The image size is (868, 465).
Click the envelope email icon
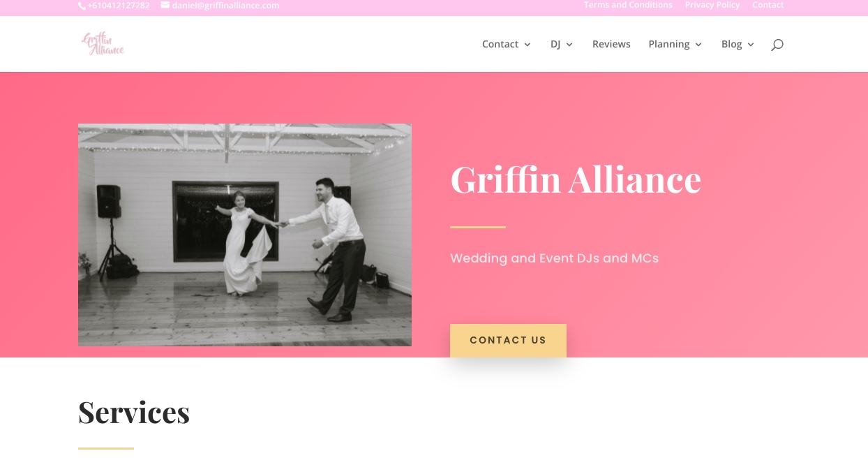[x=165, y=5]
